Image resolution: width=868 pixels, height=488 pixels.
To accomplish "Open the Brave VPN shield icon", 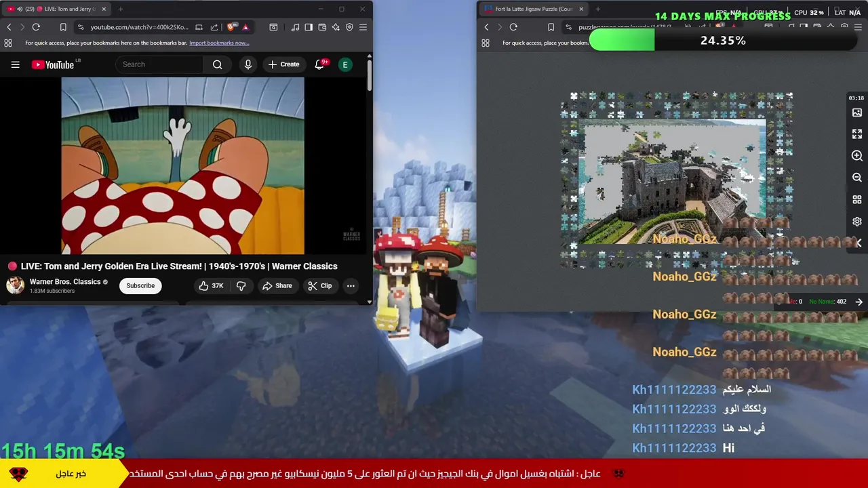I will pos(349,27).
